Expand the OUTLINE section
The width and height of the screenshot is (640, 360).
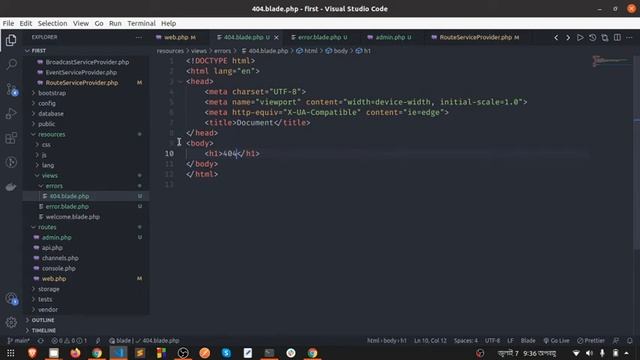(43, 320)
